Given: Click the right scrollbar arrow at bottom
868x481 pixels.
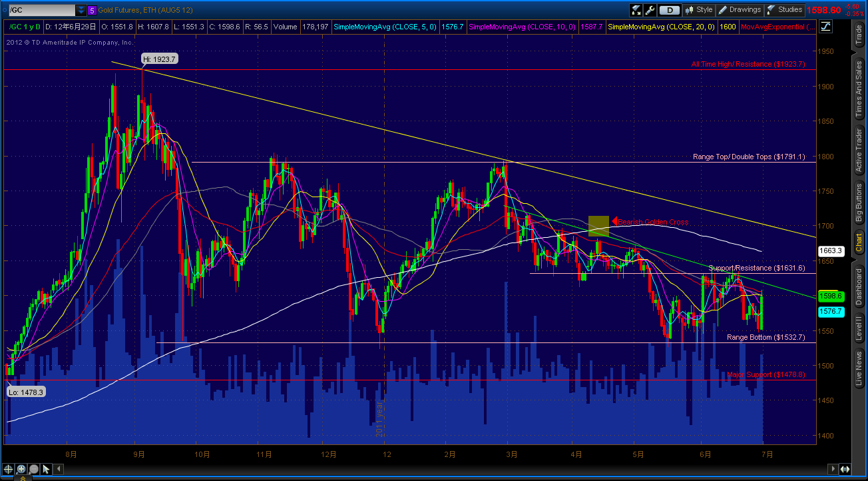Looking at the screenshot, I should pos(833,469).
